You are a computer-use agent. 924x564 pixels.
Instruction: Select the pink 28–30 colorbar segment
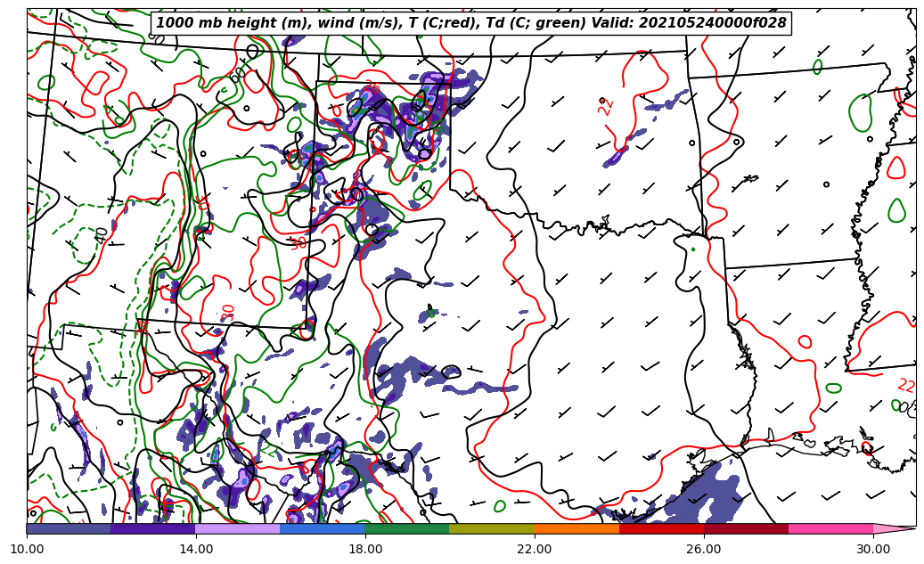tap(831, 528)
